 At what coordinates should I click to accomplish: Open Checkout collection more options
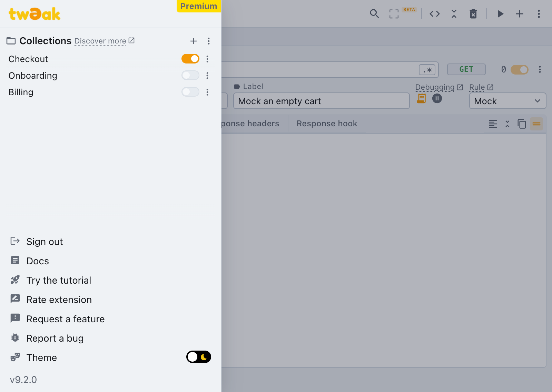(207, 59)
